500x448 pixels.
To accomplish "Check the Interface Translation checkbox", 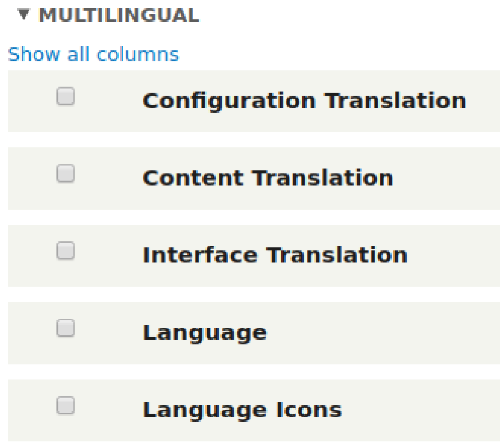I will click(x=66, y=251).
